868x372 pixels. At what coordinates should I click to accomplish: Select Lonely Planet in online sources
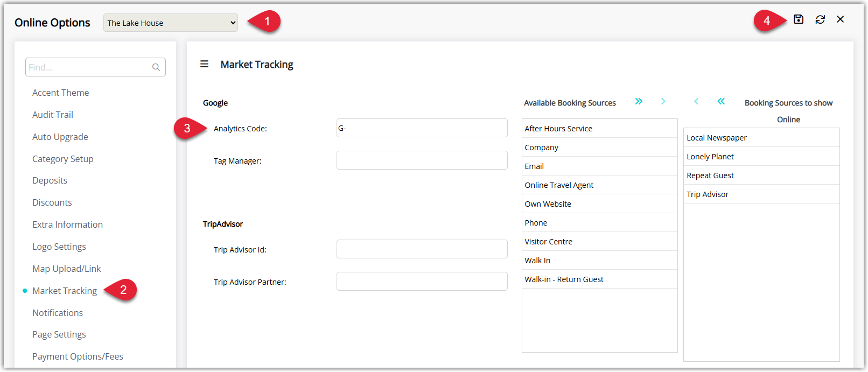[762, 157]
